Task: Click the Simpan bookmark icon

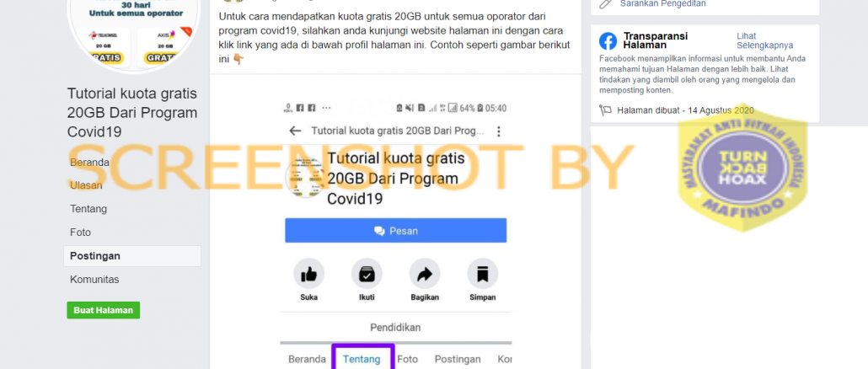Action: [x=483, y=273]
